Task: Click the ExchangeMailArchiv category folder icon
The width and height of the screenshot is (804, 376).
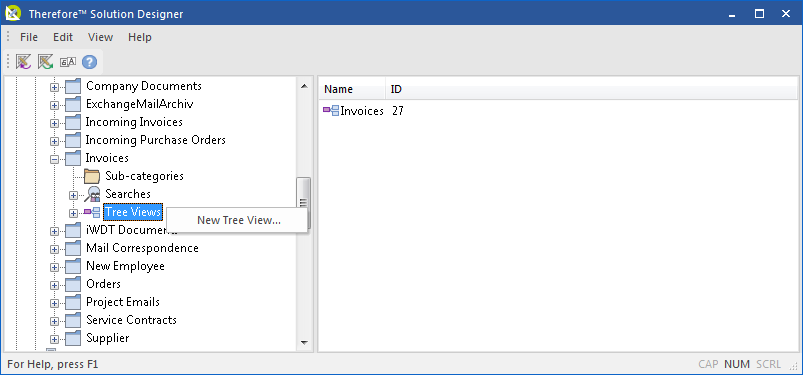Action: coord(73,104)
